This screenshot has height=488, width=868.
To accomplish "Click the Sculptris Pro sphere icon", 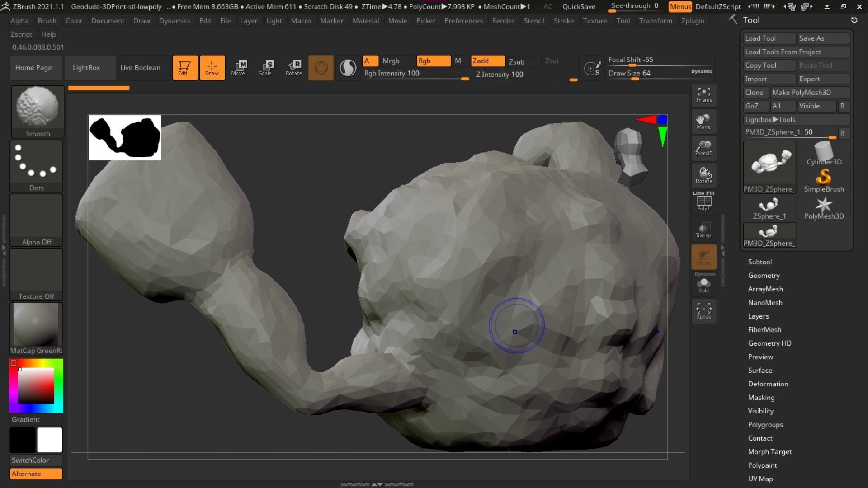I will (321, 68).
